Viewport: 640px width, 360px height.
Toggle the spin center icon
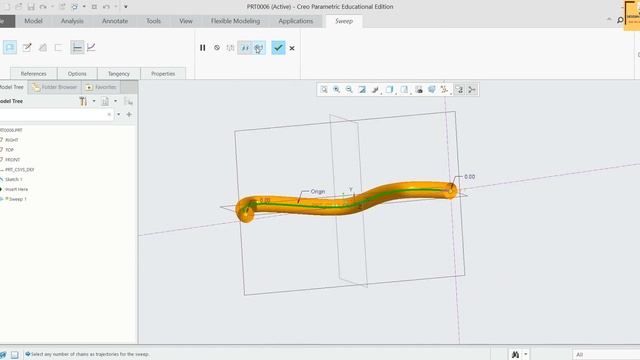point(472,90)
